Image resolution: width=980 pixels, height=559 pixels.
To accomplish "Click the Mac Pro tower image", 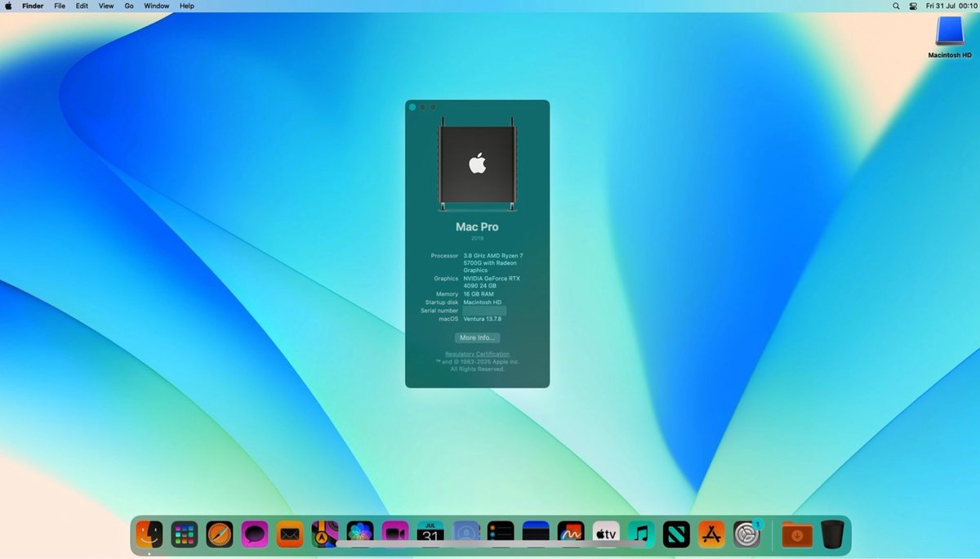I will point(477,163).
